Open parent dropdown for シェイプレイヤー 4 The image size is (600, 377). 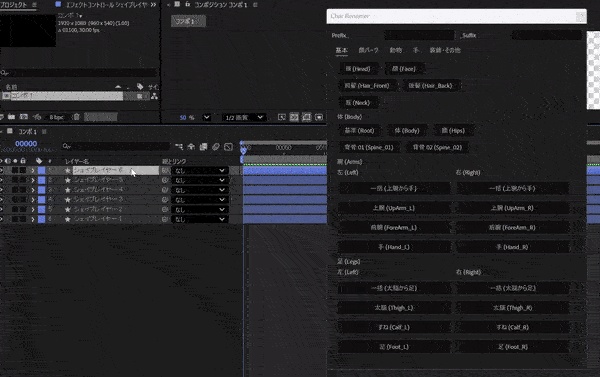coord(200,190)
